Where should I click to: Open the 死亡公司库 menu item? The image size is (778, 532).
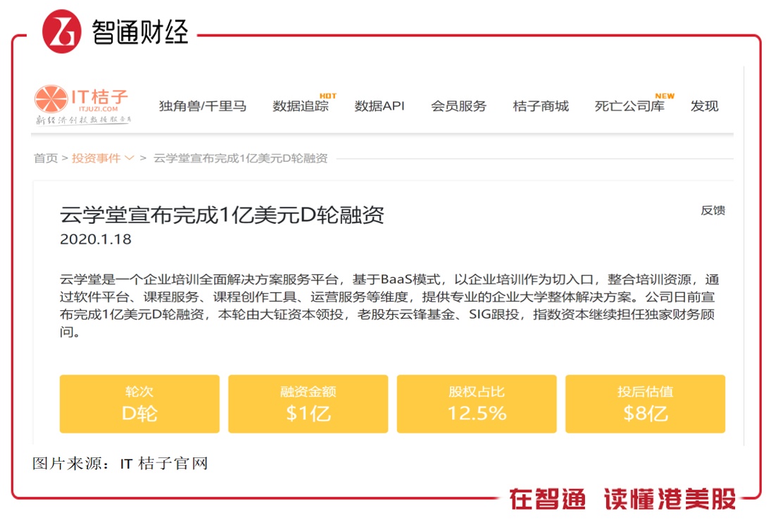click(x=629, y=106)
